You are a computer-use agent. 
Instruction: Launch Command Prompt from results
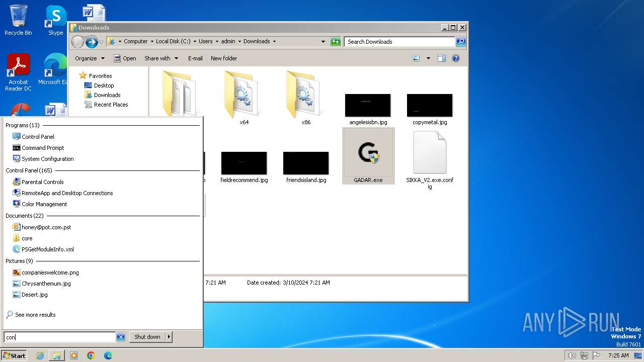point(38,148)
